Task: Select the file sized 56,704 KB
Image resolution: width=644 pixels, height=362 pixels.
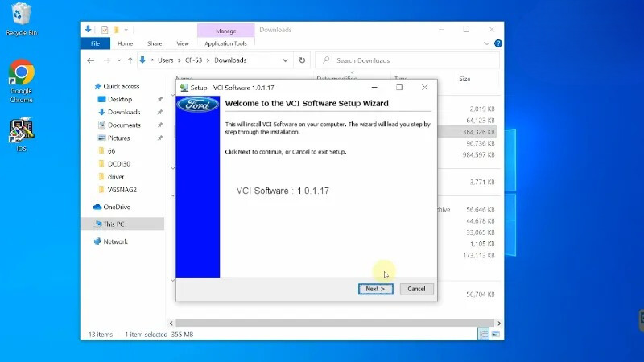Action: pyautogui.click(x=480, y=294)
